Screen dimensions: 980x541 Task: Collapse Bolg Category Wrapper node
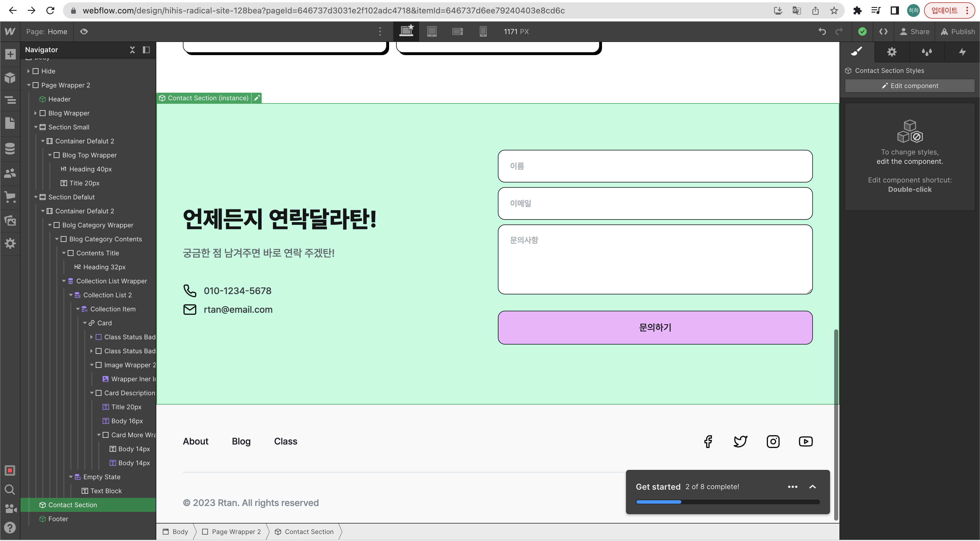(50, 225)
